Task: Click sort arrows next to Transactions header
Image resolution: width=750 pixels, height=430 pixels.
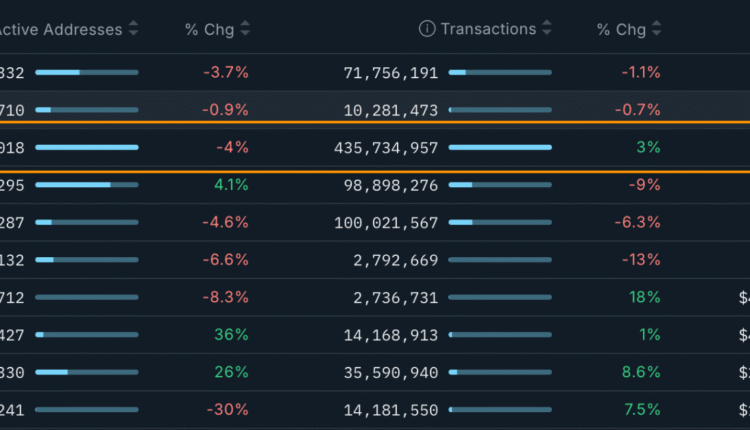Action: (x=546, y=29)
